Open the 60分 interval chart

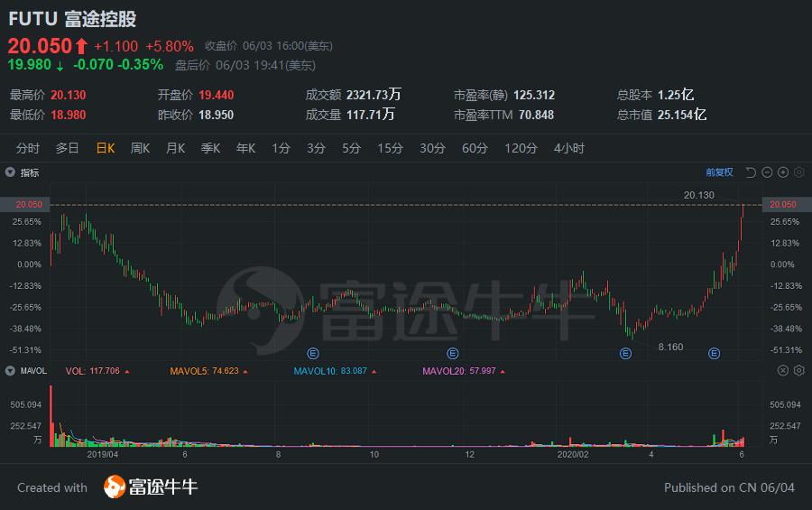tap(475, 148)
